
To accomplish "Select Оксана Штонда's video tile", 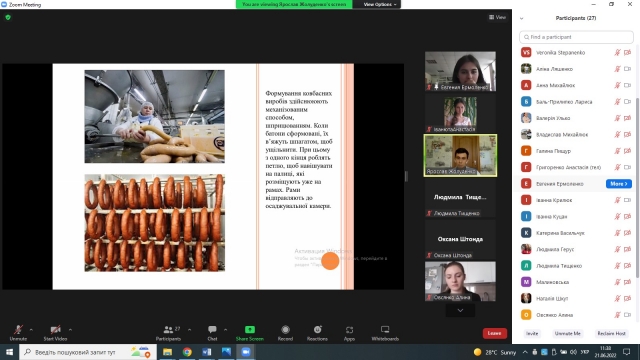I will (460, 239).
